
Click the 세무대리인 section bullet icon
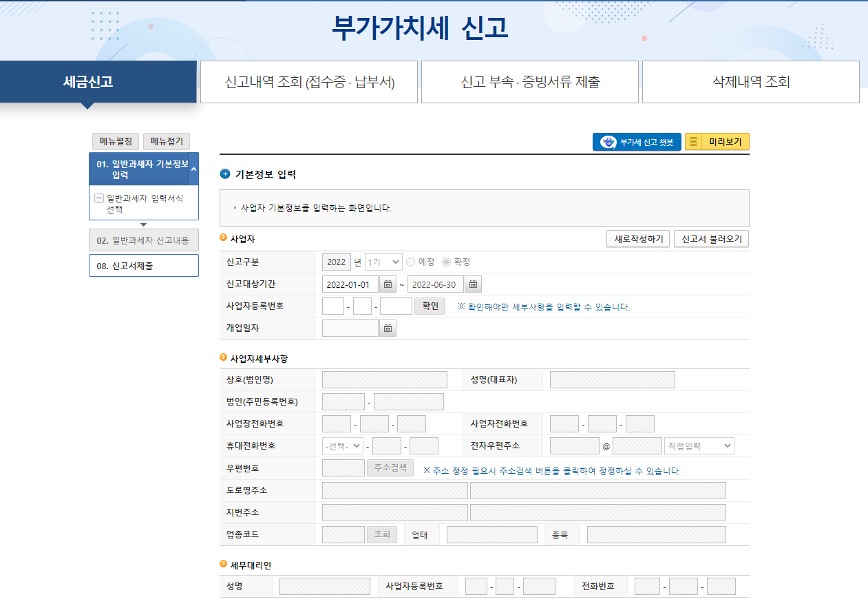[223, 564]
